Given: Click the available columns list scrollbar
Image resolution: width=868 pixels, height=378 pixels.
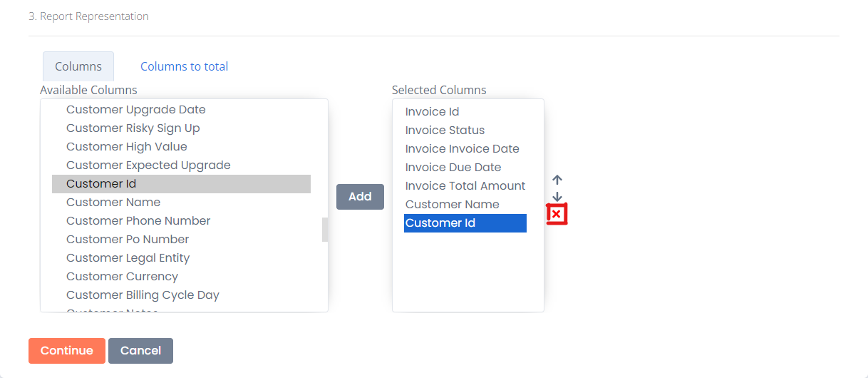Looking at the screenshot, I should (325, 230).
